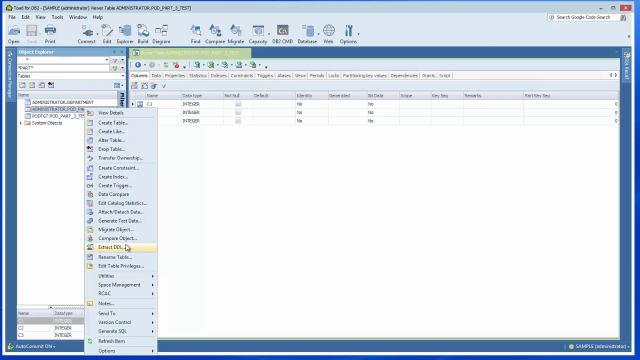The width and height of the screenshot is (640, 360).
Task: Open the Connect button dropdown arrow
Action: tap(97, 34)
